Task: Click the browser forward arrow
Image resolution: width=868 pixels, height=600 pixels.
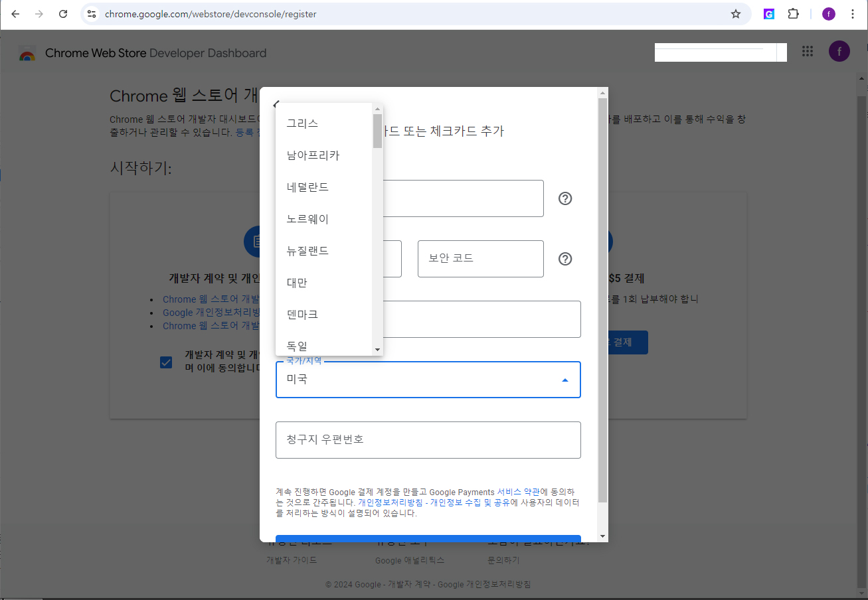Action: [x=39, y=14]
